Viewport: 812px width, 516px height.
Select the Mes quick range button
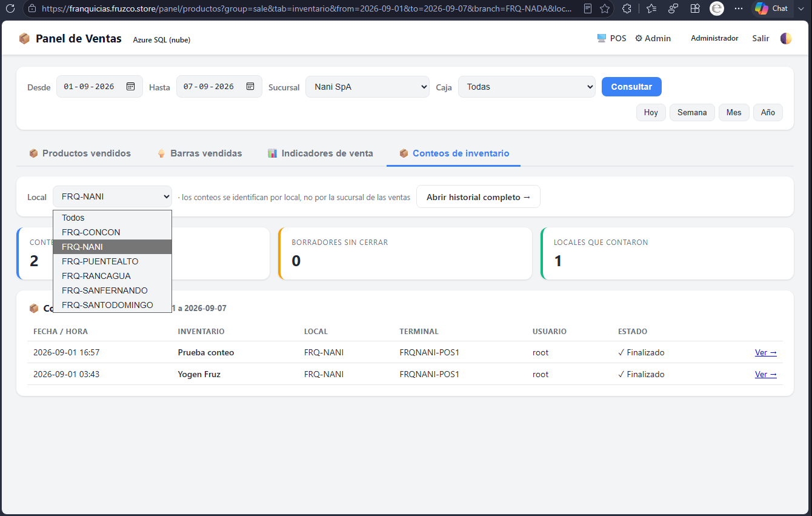734,112
